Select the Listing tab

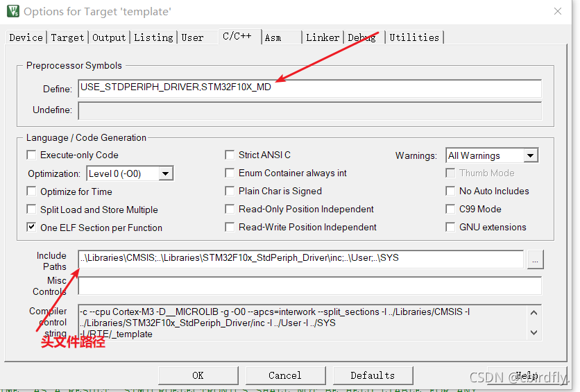(x=153, y=37)
